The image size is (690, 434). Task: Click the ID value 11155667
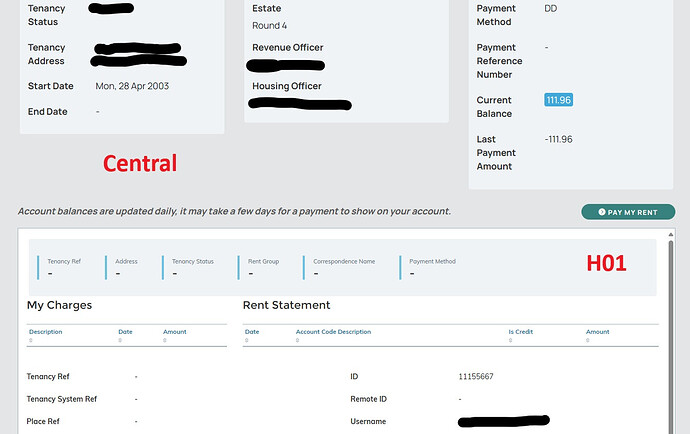(475, 377)
